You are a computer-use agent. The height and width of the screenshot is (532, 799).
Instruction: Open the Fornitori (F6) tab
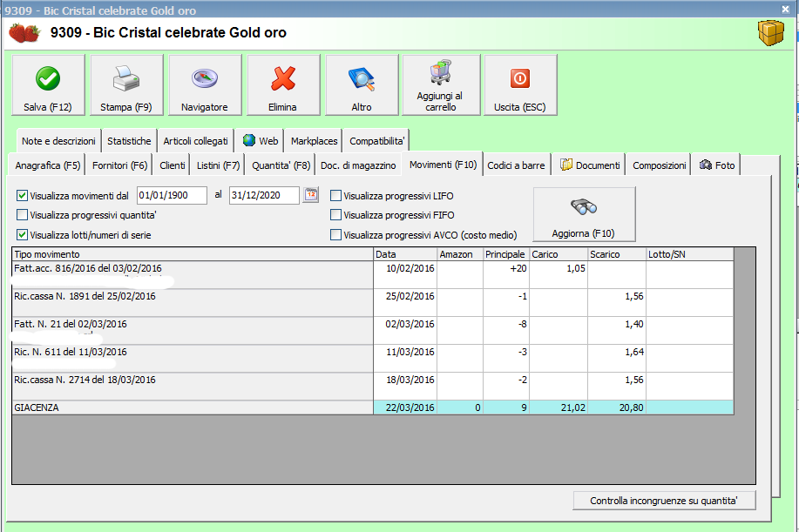(119, 165)
